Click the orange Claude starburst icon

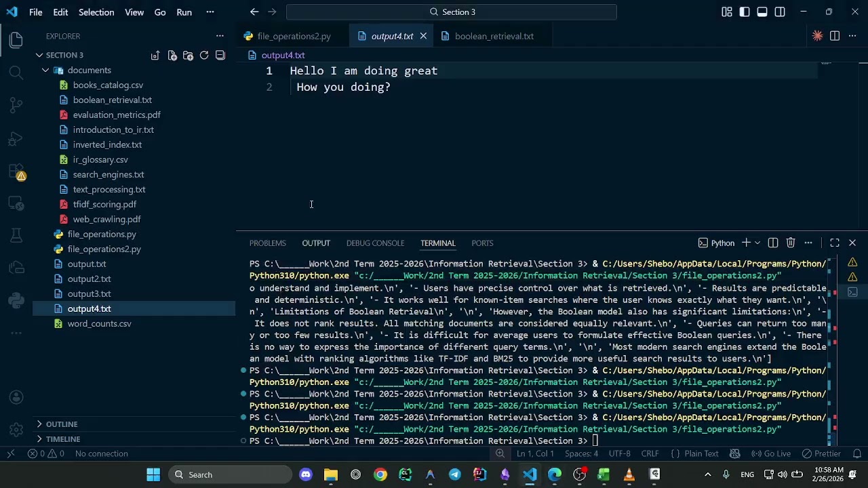[x=817, y=36]
